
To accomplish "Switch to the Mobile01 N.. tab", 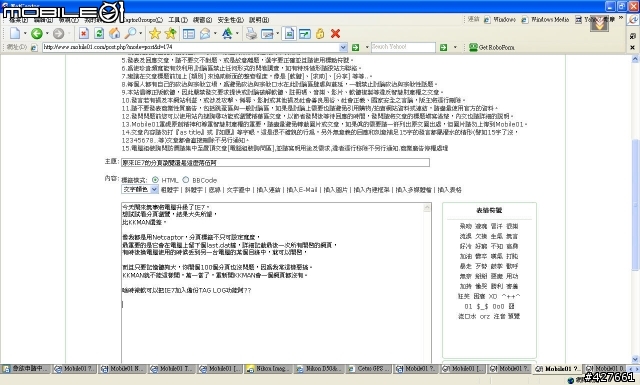I will tap(122, 369).
